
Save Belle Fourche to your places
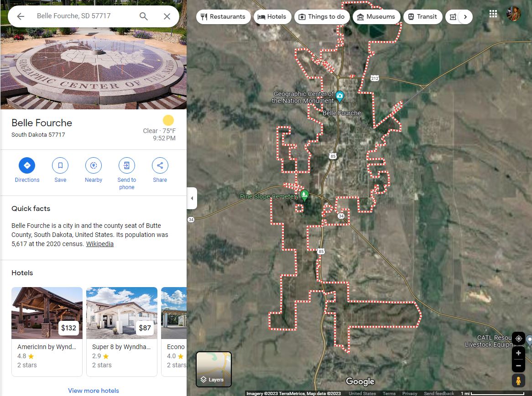click(60, 170)
